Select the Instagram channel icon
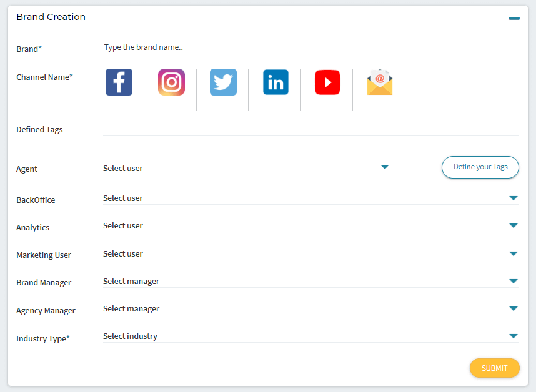This screenshot has width=536, height=392. 171,82
